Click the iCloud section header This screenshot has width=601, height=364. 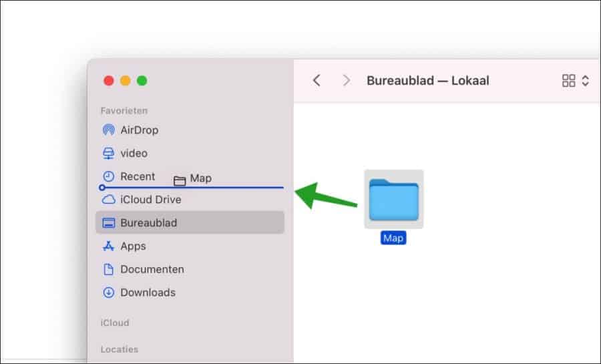(115, 323)
